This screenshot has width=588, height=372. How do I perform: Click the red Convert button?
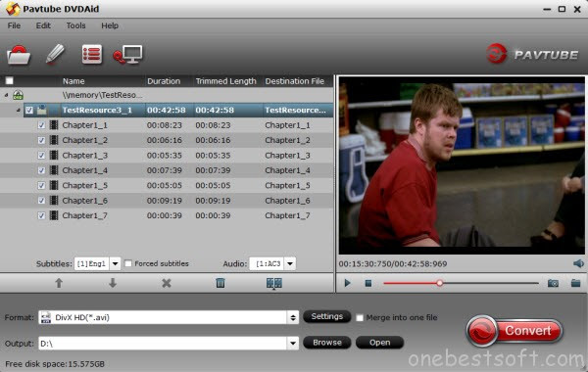[x=514, y=331]
